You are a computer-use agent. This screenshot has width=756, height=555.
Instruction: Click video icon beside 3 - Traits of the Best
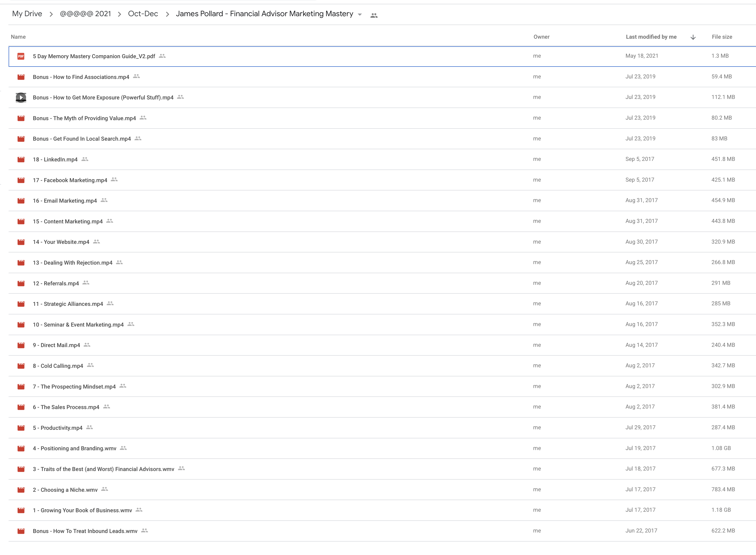[21, 469]
